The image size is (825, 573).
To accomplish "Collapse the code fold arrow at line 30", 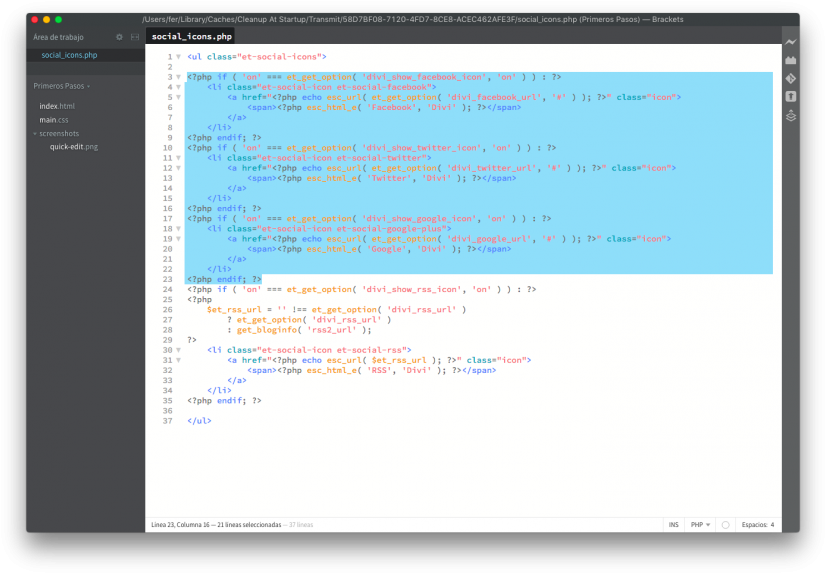I will click(178, 350).
